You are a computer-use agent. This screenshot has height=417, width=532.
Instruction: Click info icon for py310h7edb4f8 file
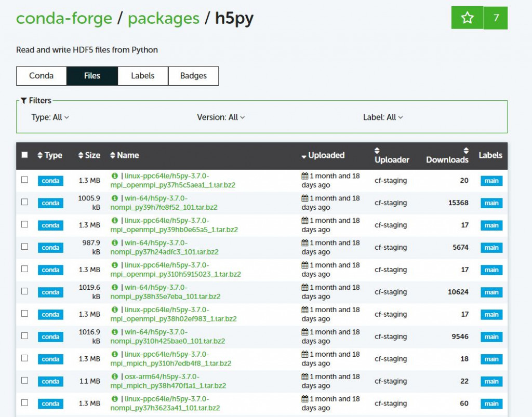[115, 354]
